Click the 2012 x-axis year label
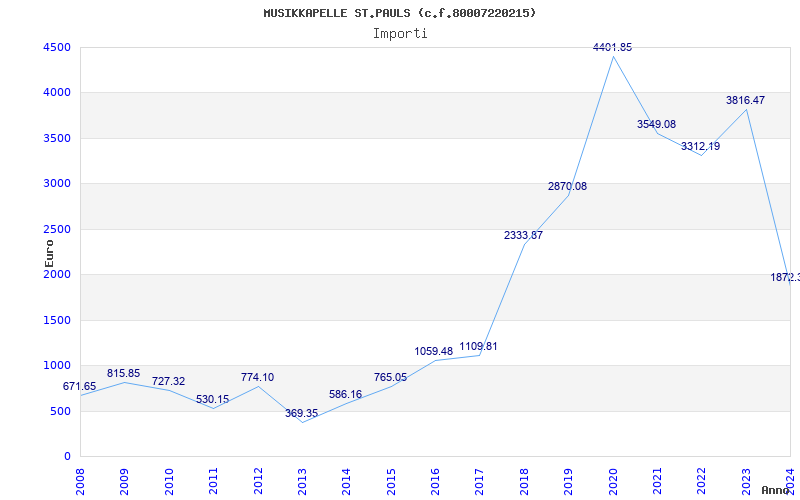 coord(258,482)
